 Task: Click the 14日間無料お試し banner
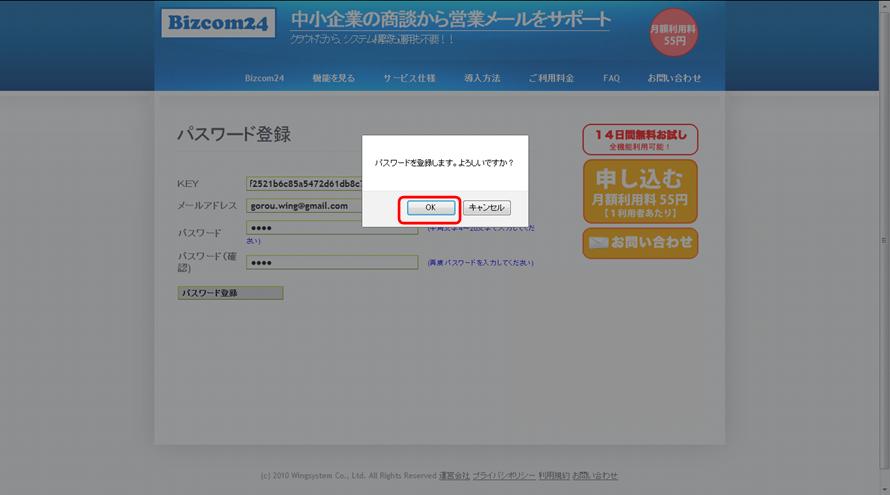tap(640, 139)
